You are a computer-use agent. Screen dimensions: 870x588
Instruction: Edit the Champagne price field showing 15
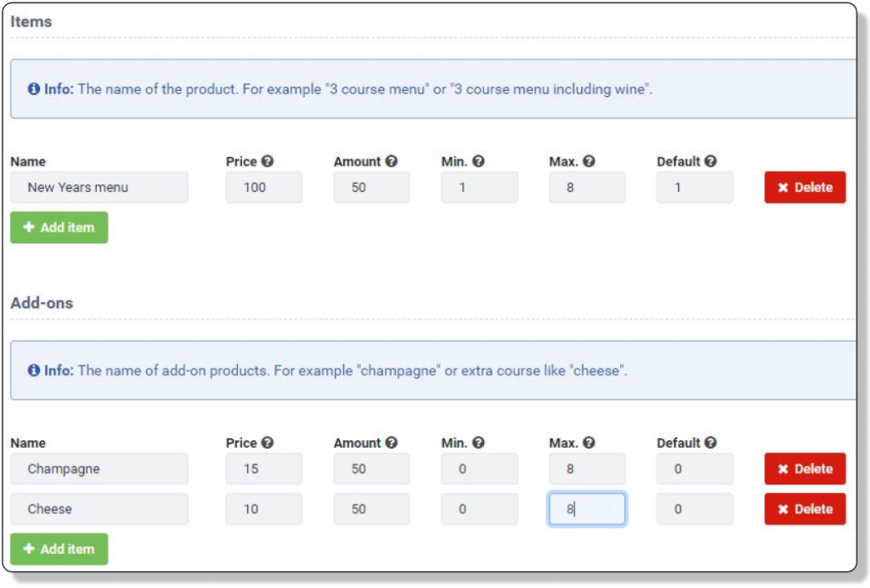[x=264, y=469]
